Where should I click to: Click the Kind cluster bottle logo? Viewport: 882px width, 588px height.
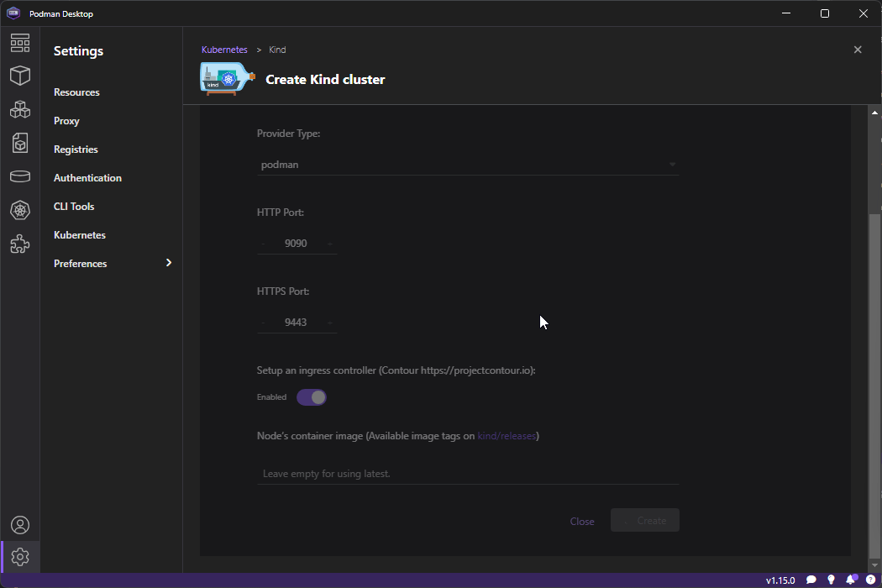[228, 79]
